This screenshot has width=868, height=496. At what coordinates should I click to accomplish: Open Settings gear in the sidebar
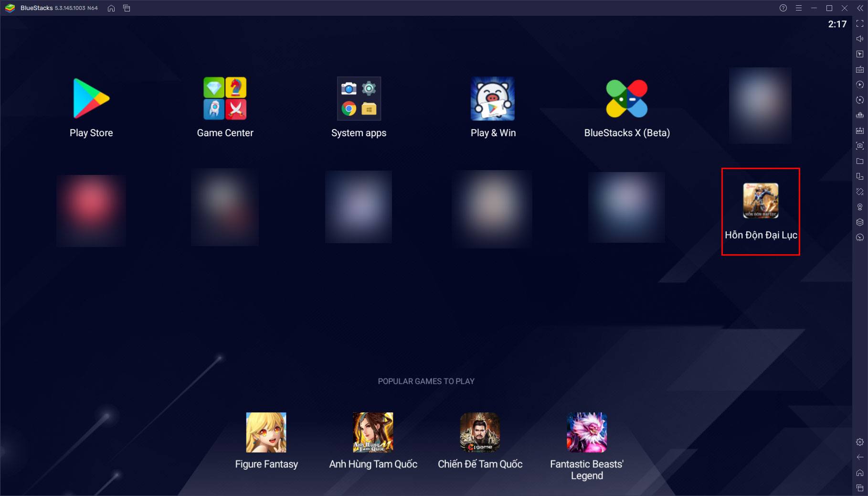(860, 442)
